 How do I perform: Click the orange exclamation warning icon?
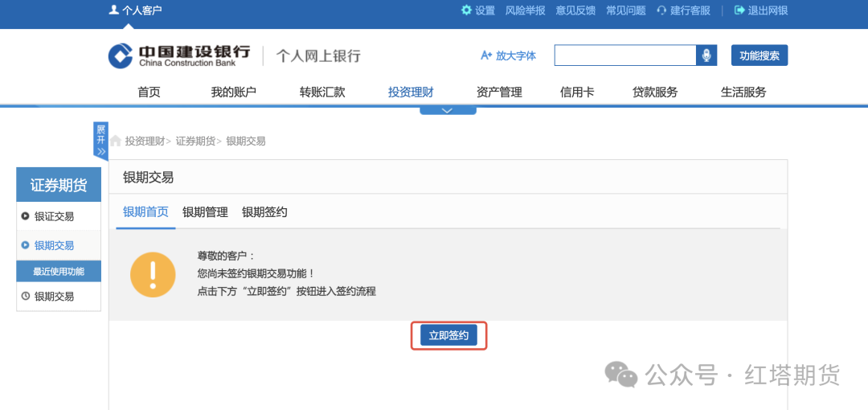(153, 273)
